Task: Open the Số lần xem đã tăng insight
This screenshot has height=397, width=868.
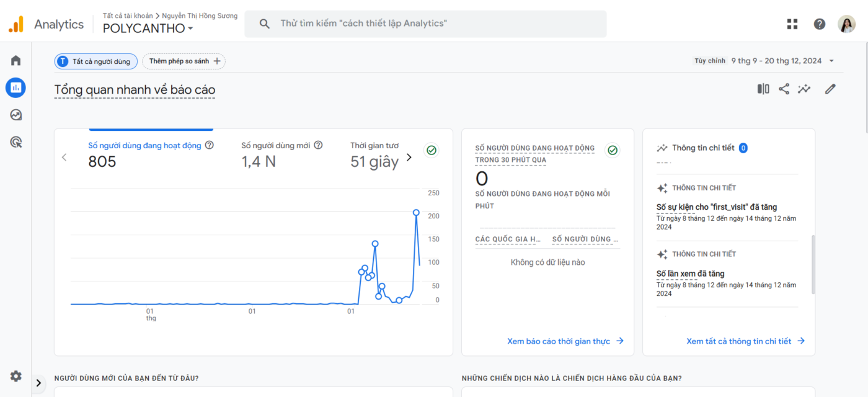Action: [691, 274]
